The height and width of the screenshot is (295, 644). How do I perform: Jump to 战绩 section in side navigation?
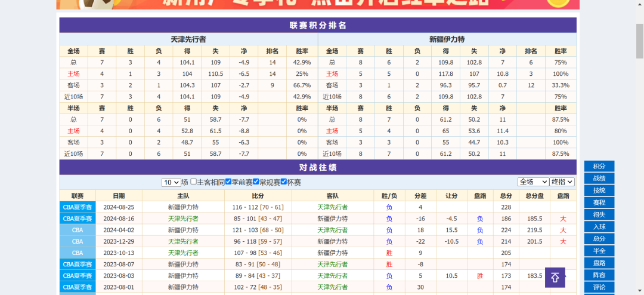[x=599, y=178]
